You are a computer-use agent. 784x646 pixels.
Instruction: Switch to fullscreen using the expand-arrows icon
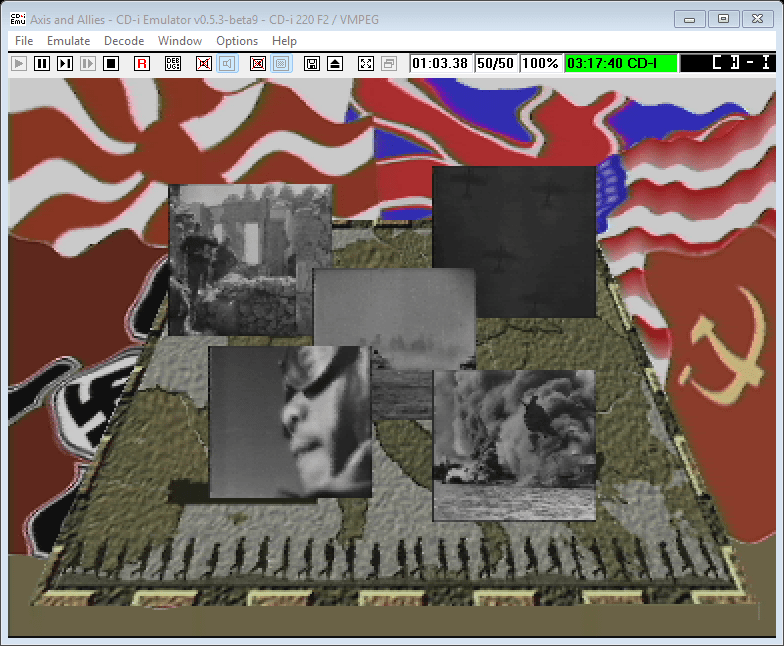point(366,63)
